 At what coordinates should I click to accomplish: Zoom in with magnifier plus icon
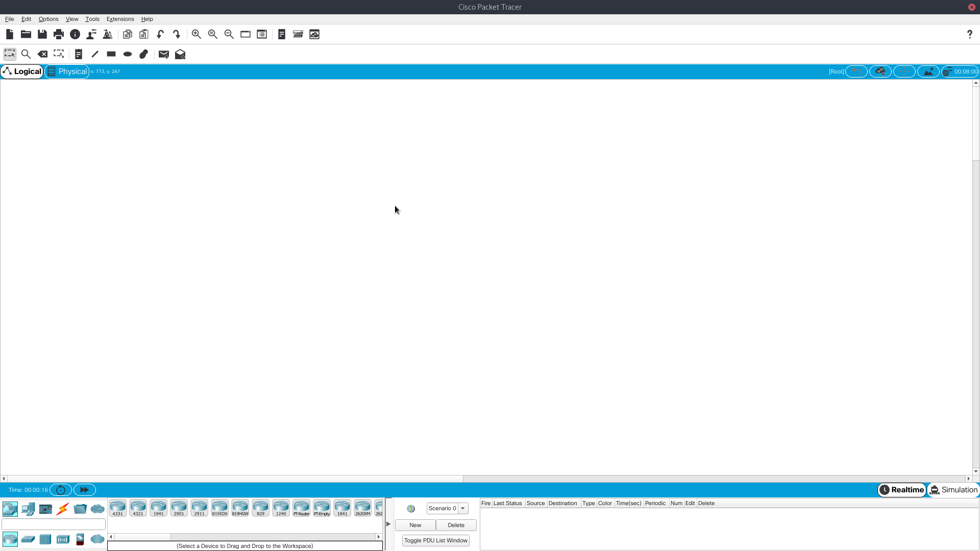197,34
